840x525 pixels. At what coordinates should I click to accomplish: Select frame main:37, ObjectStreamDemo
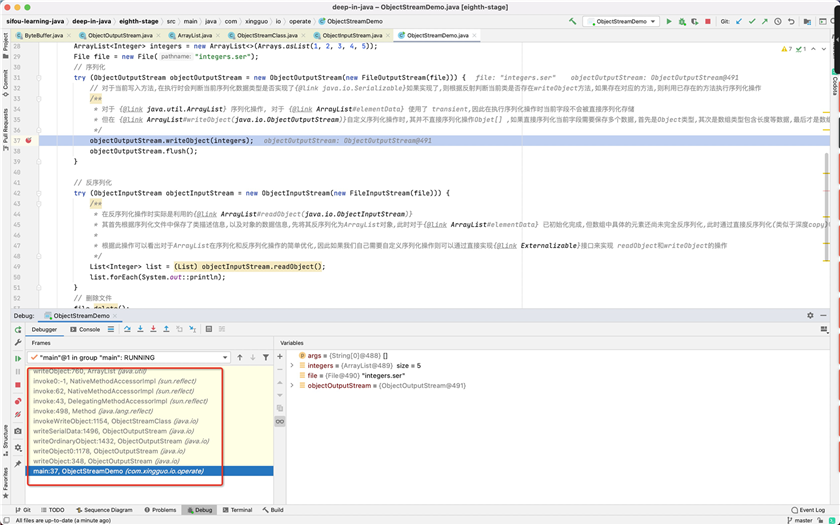[x=150, y=471]
